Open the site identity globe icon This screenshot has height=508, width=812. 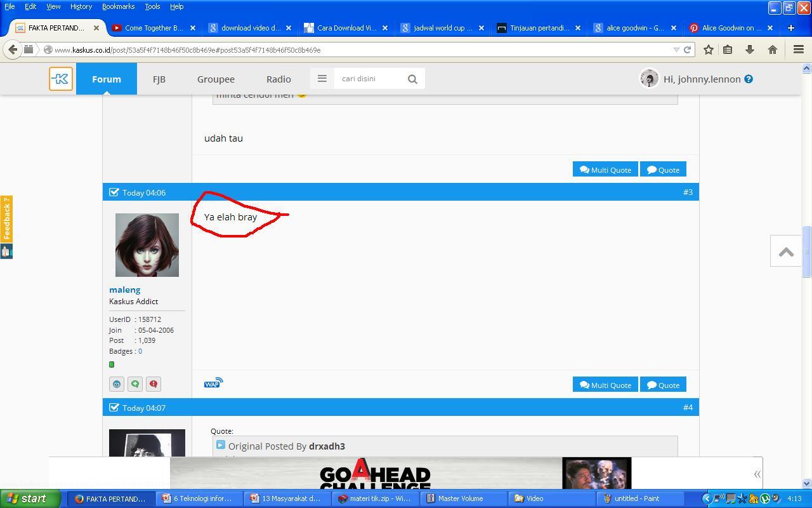pyautogui.click(x=48, y=50)
